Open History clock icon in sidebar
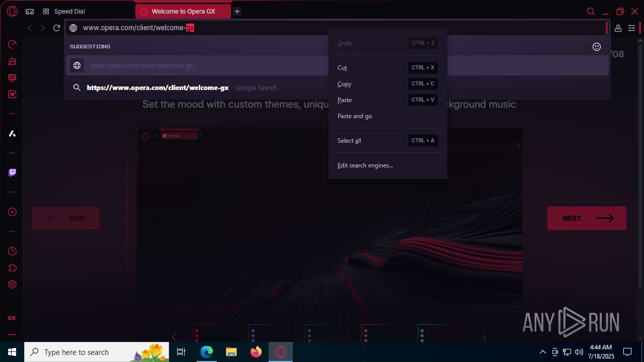Screen dimensions: 644x362 coord(12,251)
